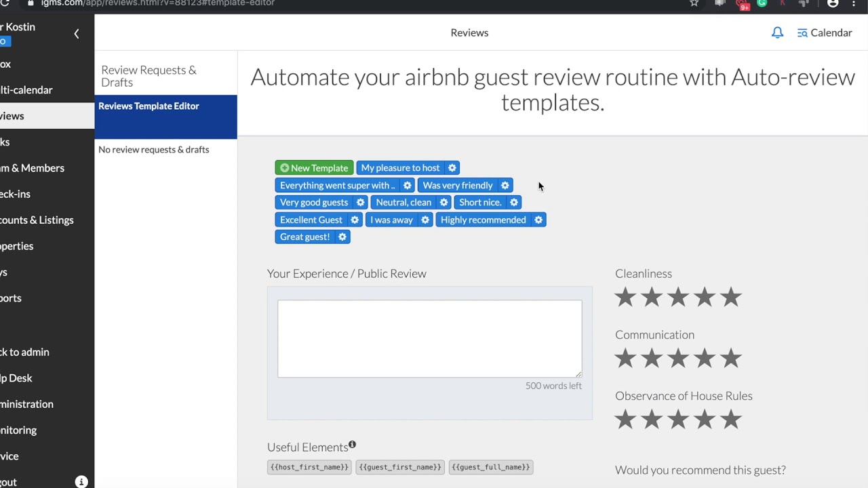The image size is (868, 488).
Task: Open settings gear for Was very friendly template
Action: coord(505,186)
